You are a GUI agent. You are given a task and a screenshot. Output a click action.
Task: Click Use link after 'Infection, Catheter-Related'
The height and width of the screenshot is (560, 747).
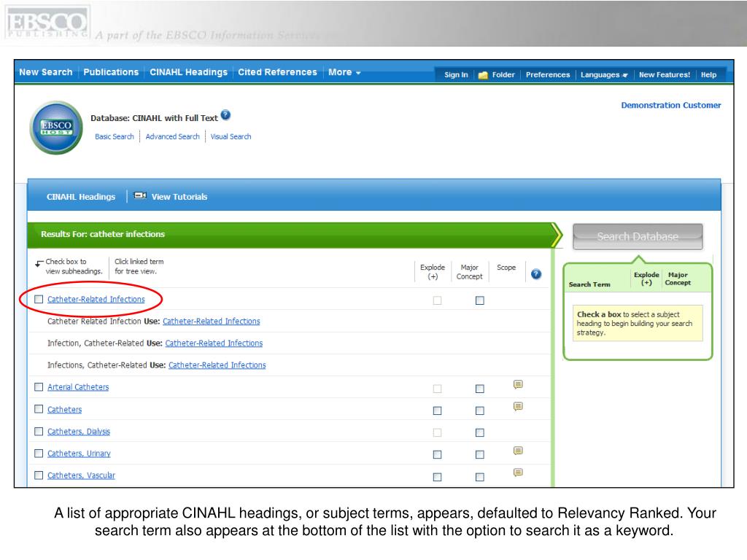[214, 343]
